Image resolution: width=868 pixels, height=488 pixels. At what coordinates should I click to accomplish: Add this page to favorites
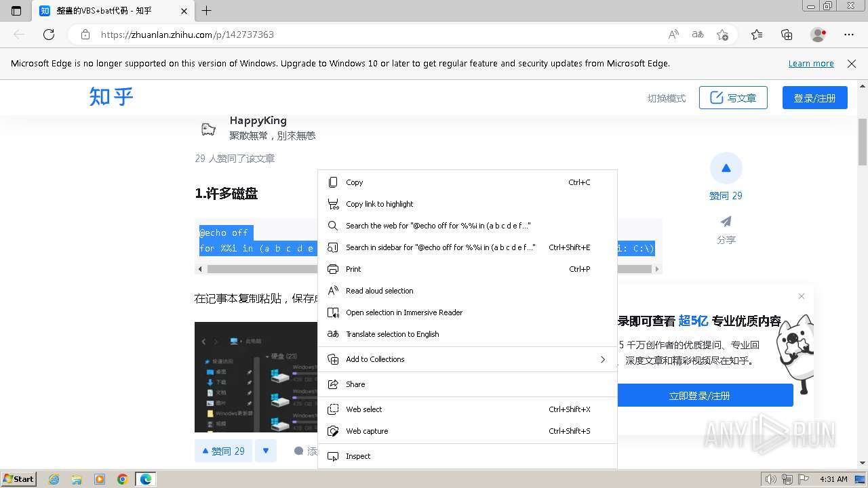coord(722,35)
